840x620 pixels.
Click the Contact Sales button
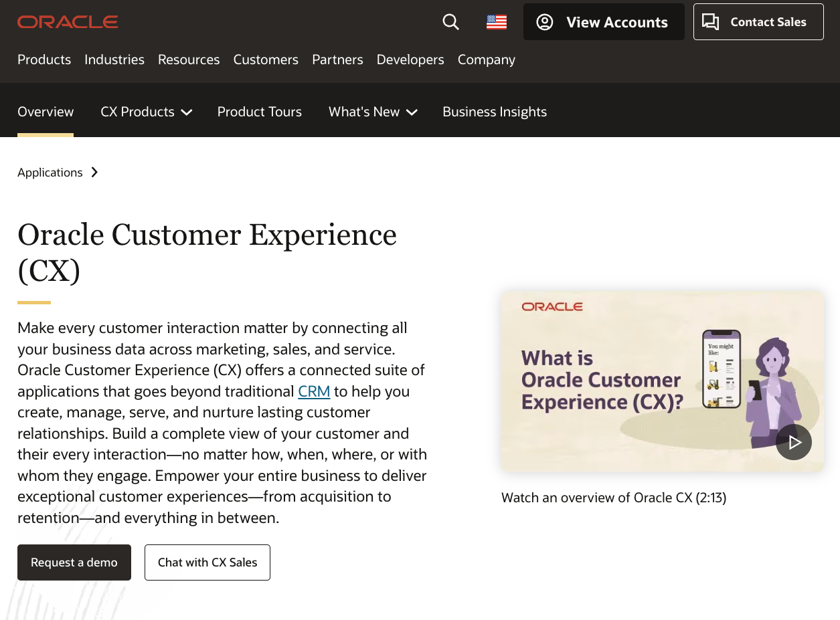click(x=758, y=22)
